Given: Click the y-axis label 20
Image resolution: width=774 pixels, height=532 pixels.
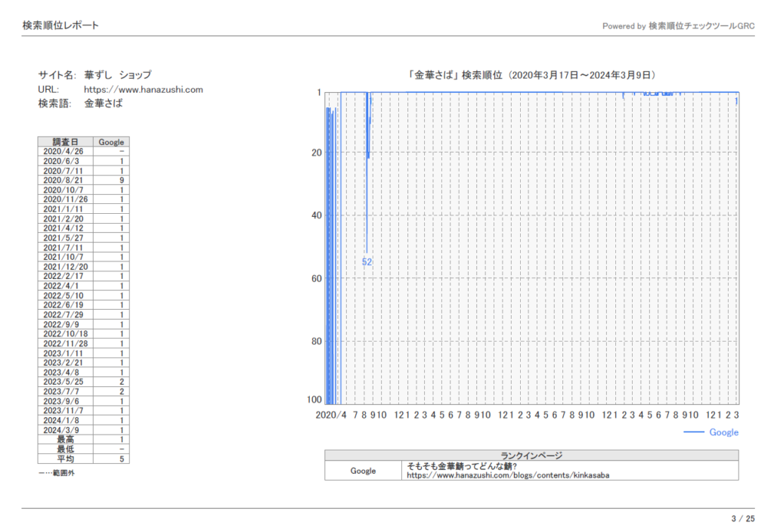Looking at the screenshot, I should coord(317,153).
